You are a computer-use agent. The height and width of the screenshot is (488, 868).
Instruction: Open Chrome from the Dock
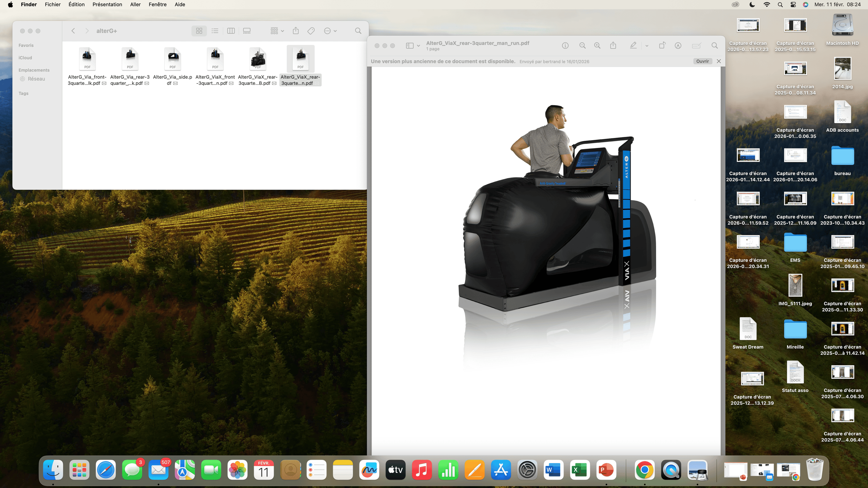(644, 469)
